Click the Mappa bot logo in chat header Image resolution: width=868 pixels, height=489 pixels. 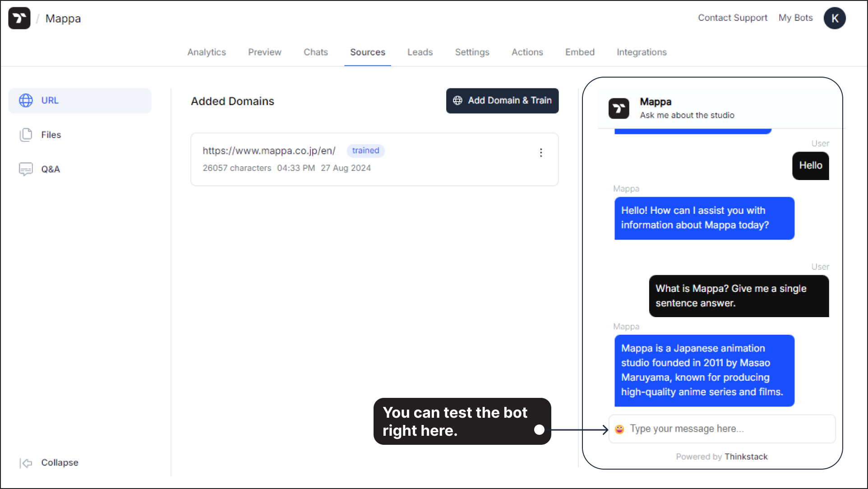tap(619, 109)
